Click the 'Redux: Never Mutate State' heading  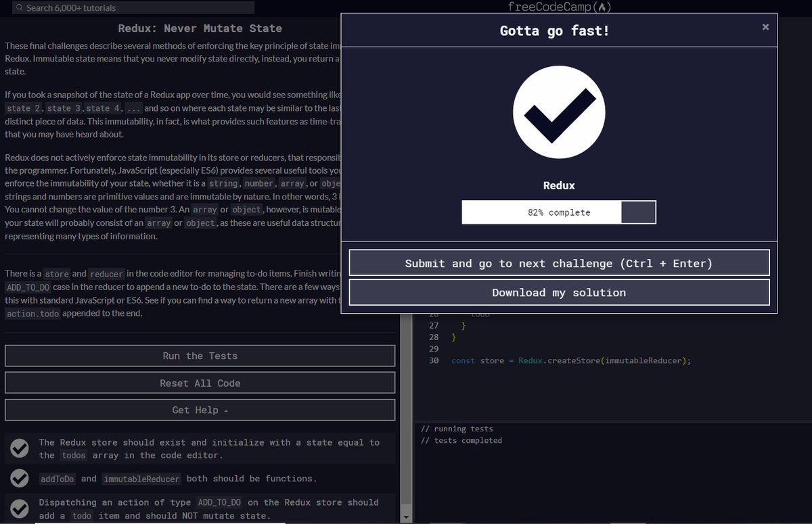(200, 28)
